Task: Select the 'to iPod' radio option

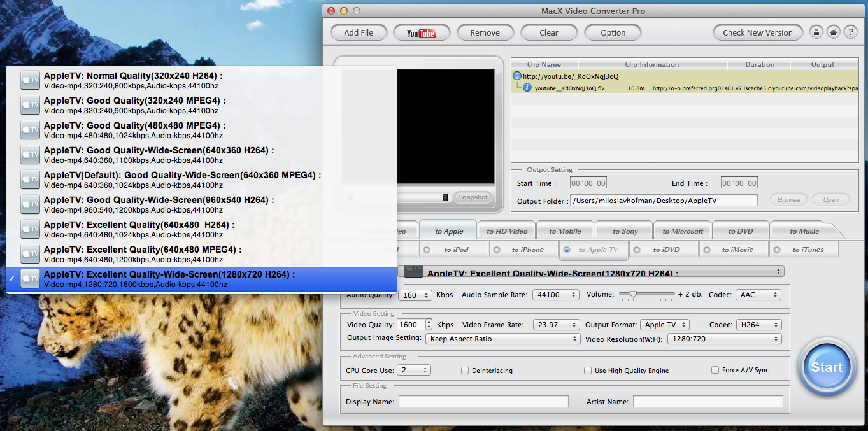Action: tap(427, 250)
